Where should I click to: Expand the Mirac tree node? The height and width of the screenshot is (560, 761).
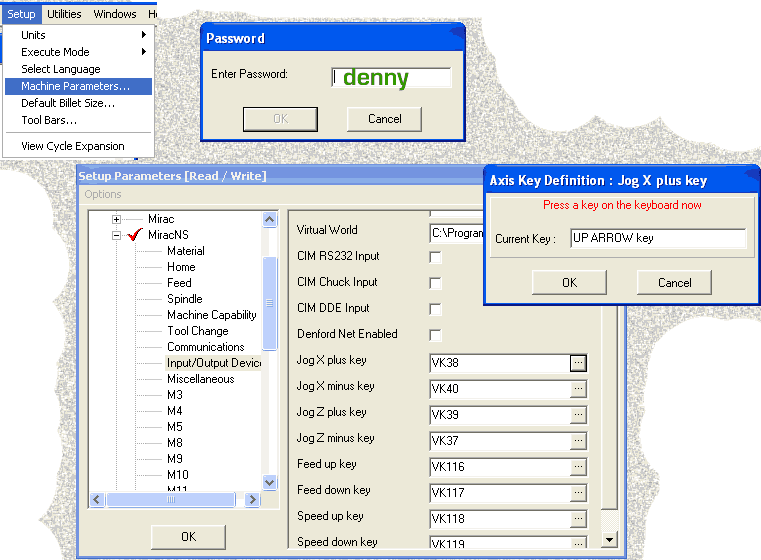click(x=117, y=219)
